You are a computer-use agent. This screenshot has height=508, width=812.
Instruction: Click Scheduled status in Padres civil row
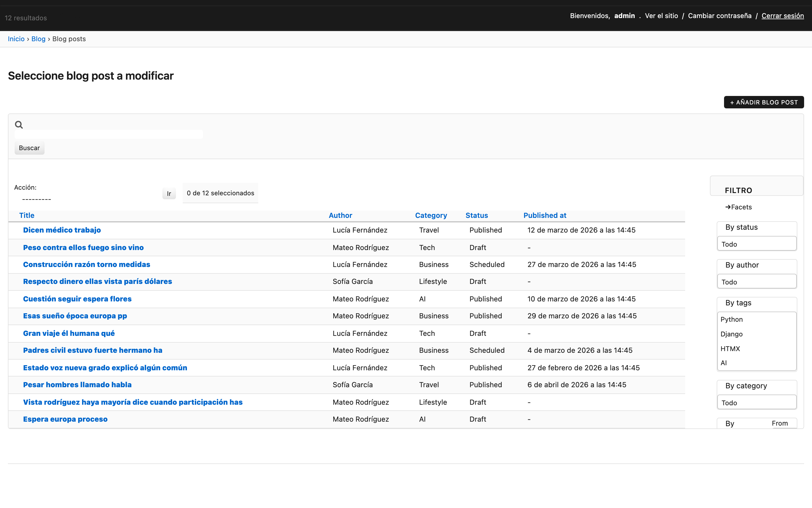(x=487, y=351)
